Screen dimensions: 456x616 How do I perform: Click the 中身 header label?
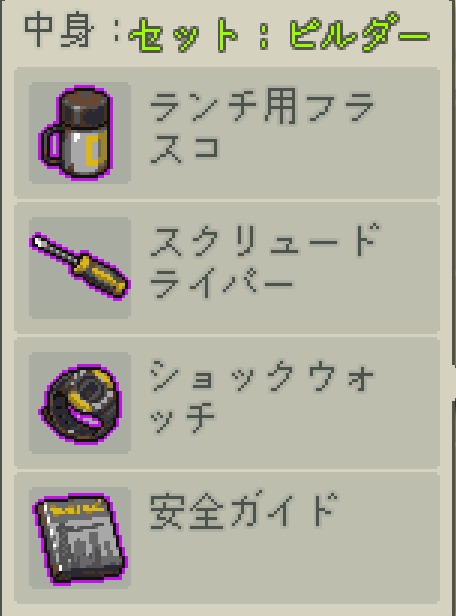[x=59, y=30]
